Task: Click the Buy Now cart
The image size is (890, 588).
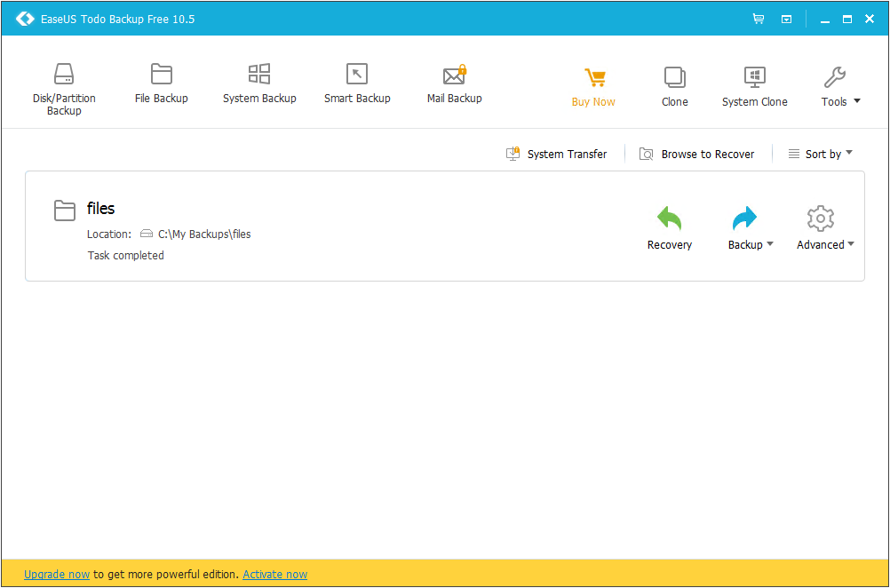Action: pyautogui.click(x=593, y=87)
